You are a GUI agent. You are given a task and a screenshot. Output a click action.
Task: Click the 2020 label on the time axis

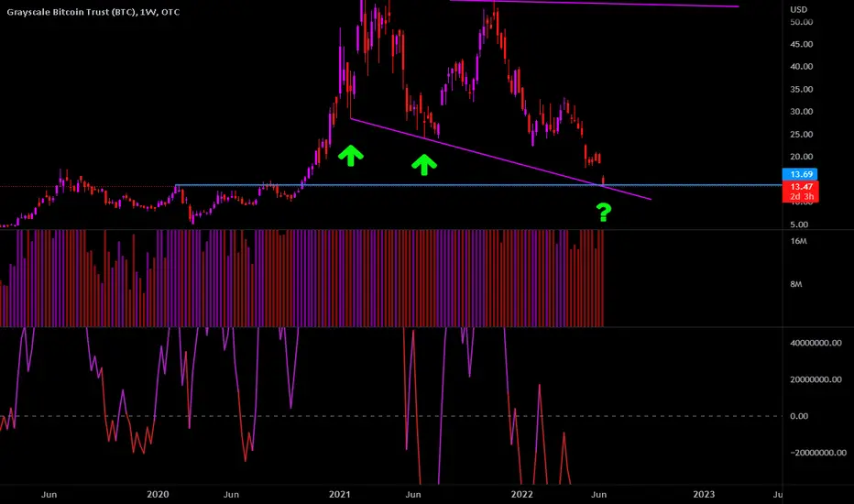coord(158,494)
